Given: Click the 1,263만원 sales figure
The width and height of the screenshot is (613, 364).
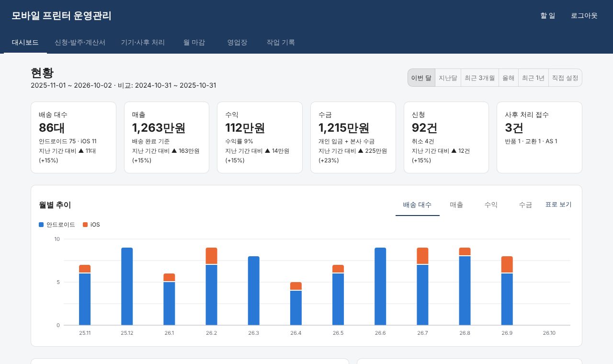Looking at the screenshot, I should pyautogui.click(x=159, y=128).
